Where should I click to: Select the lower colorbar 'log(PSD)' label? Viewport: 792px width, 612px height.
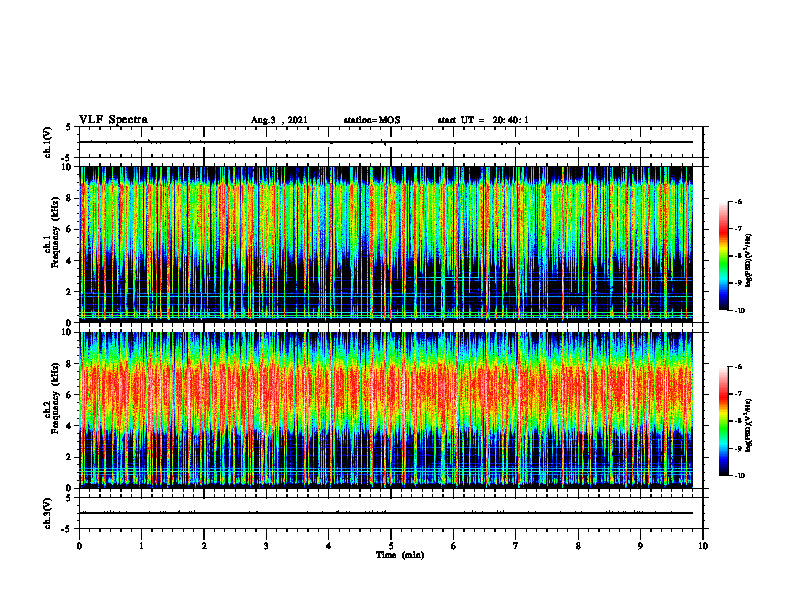point(750,425)
